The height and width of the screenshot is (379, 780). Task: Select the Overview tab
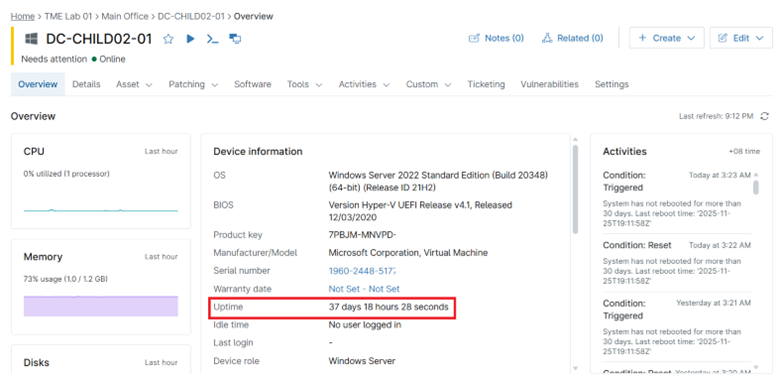point(38,84)
